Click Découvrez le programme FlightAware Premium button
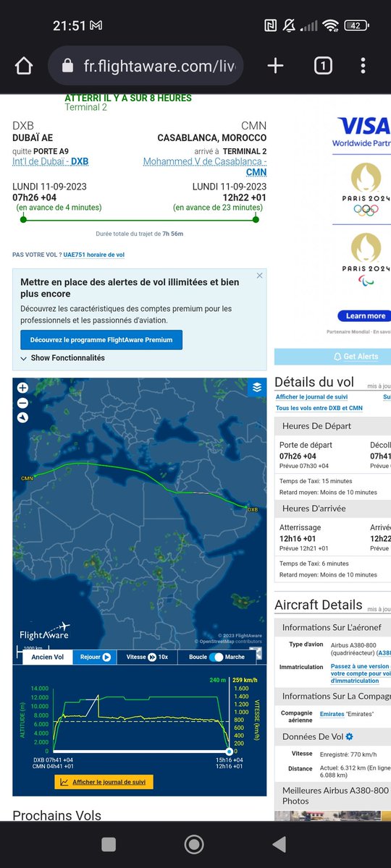 point(101,340)
